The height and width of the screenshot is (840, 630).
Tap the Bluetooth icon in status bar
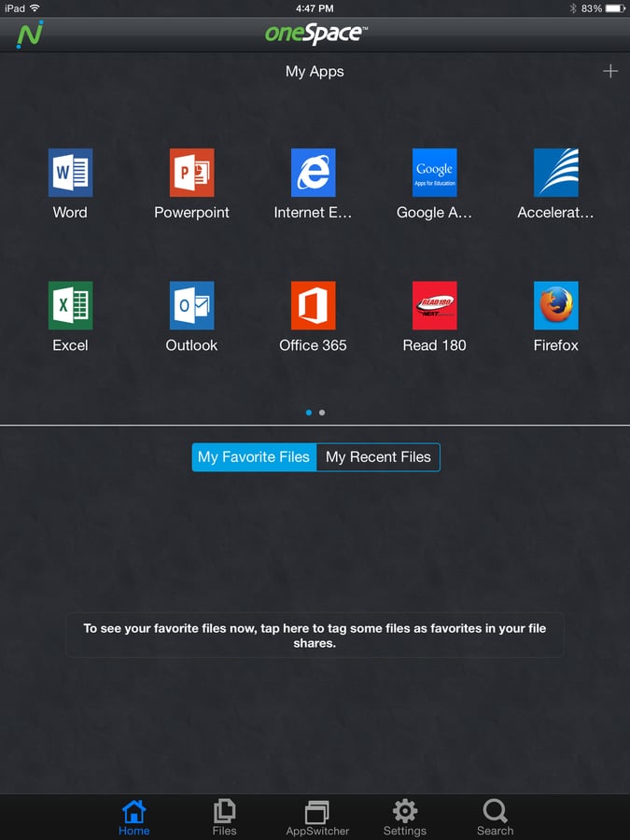[x=573, y=8]
